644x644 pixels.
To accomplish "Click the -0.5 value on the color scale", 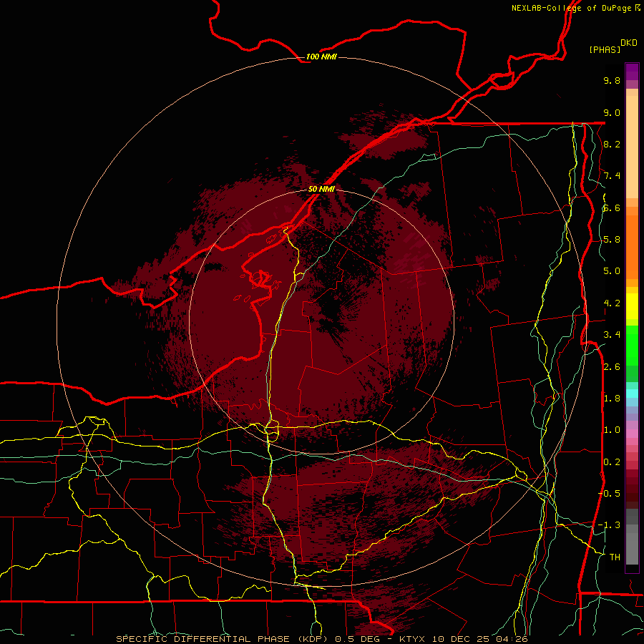I will point(609,494).
